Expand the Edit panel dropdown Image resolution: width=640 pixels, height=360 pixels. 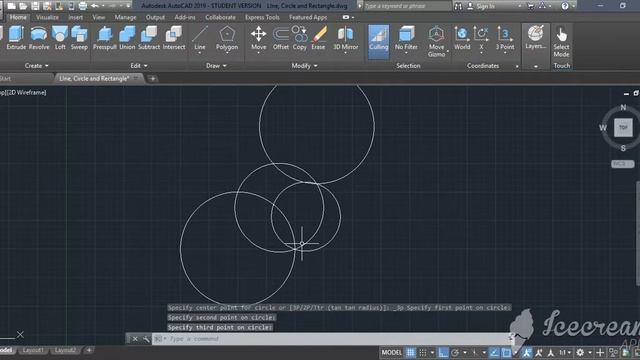click(x=139, y=65)
